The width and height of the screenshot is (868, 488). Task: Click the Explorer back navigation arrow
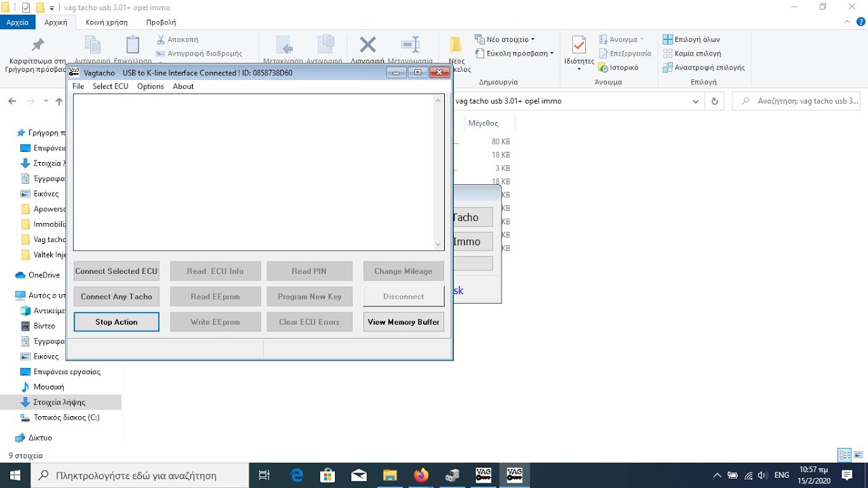pyautogui.click(x=12, y=101)
